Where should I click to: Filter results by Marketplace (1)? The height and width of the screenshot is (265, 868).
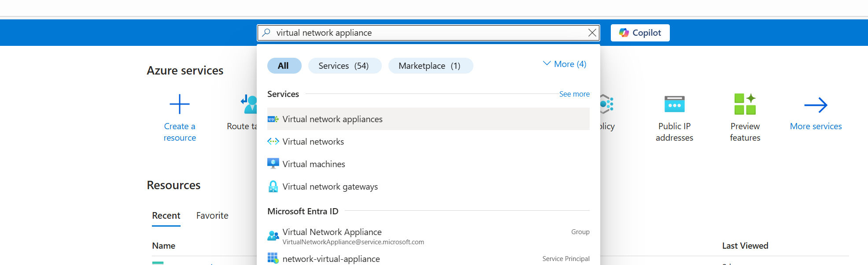pyautogui.click(x=430, y=66)
